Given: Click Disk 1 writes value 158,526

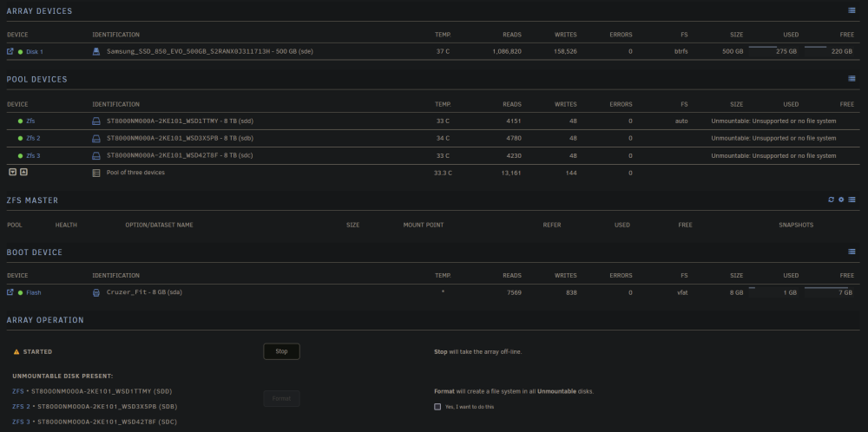Looking at the screenshot, I should coord(565,51).
